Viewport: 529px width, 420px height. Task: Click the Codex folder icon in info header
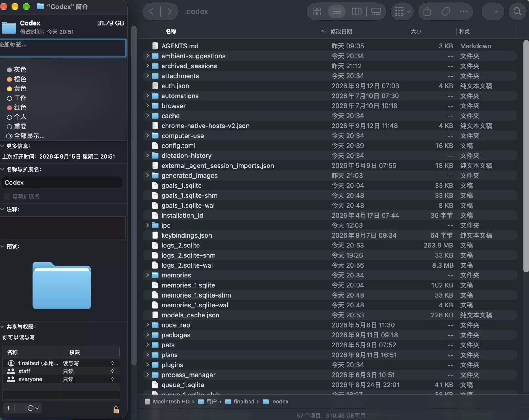click(9, 28)
